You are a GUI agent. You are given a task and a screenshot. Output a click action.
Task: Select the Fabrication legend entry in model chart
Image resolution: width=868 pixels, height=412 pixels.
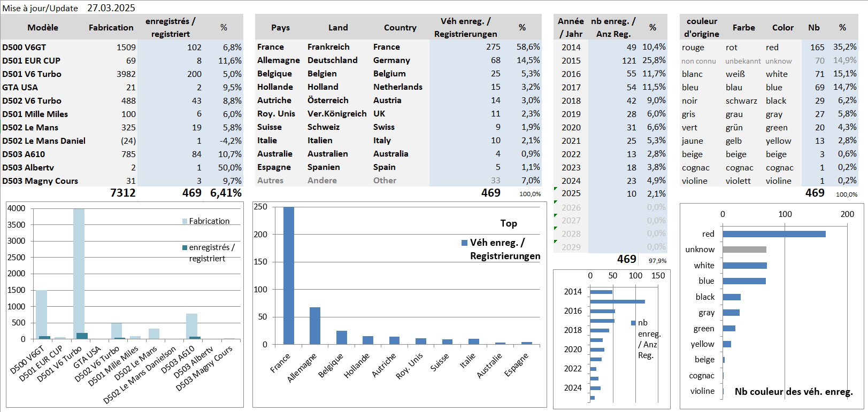pyautogui.click(x=206, y=221)
